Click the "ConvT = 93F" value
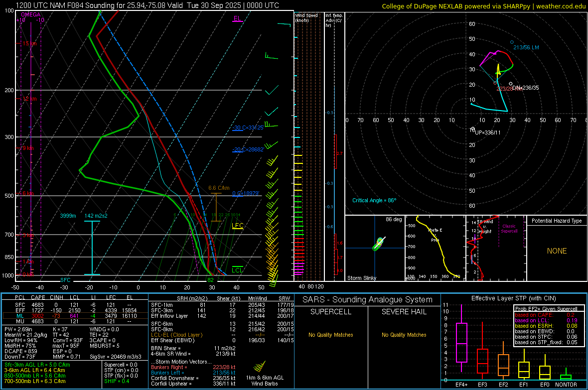Image resolution: width=588 pixels, height=390 pixels. click(68, 341)
